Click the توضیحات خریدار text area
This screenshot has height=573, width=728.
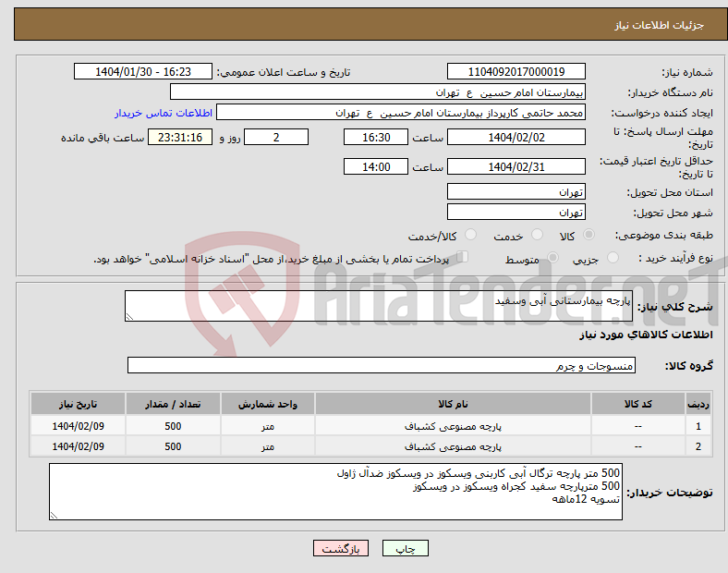335,492
